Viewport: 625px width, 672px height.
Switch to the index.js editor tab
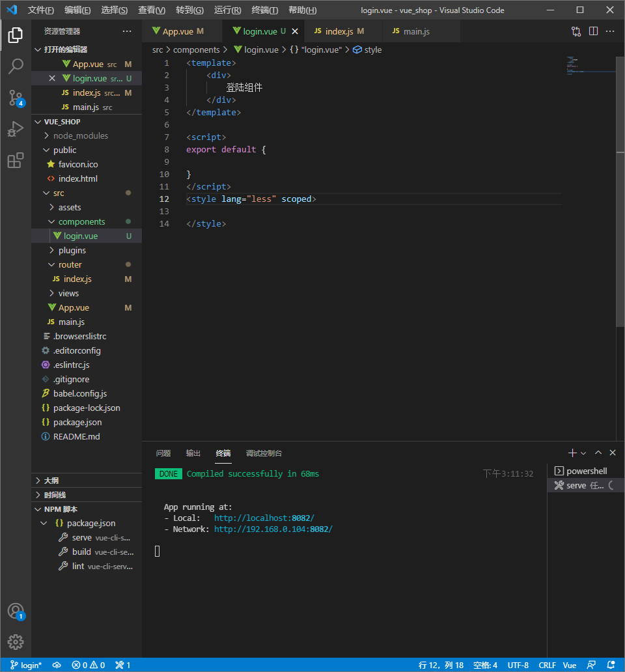pos(344,31)
